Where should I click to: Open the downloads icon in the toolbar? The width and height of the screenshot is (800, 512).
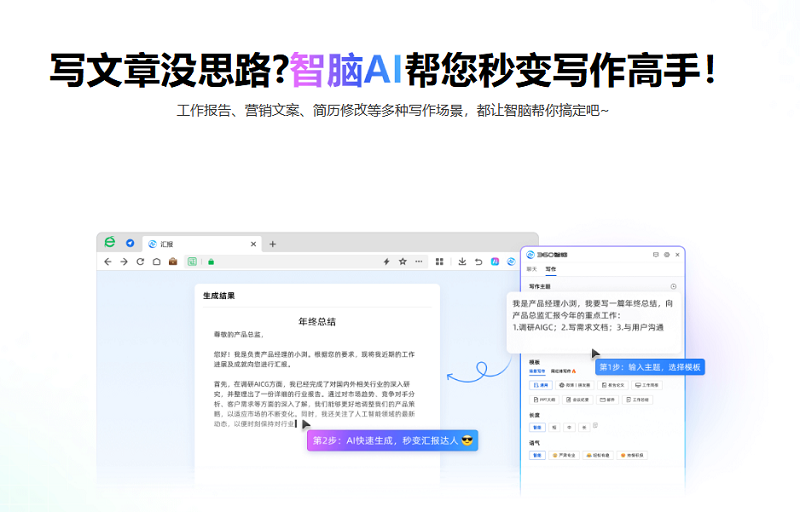[x=462, y=262]
